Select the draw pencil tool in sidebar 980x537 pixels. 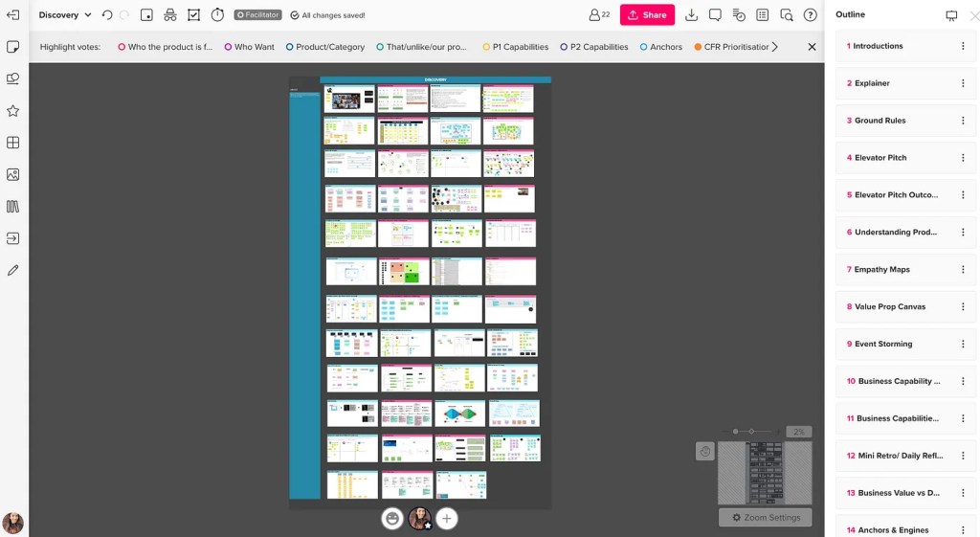(x=13, y=270)
